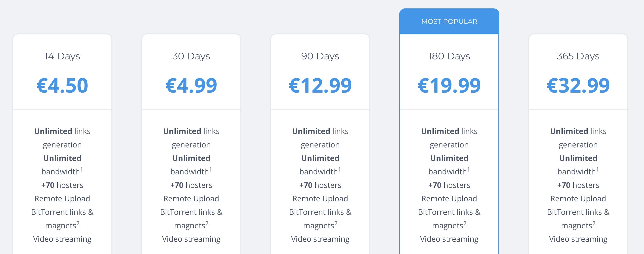Click +70 hosters under 180 Days plan
644x254 pixels.
click(449, 185)
